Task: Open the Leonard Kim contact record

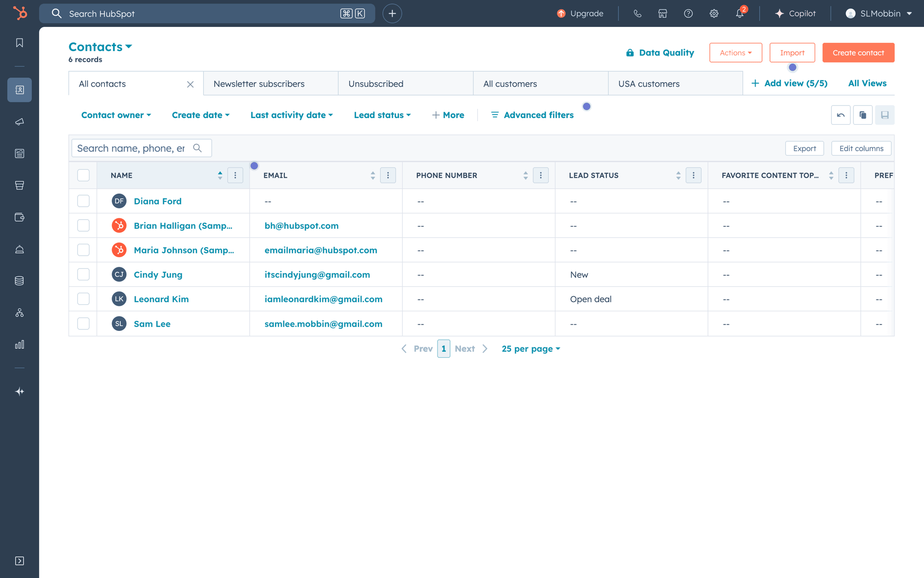Action: tap(161, 299)
